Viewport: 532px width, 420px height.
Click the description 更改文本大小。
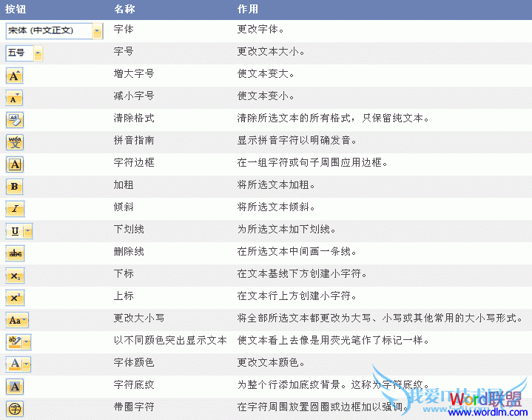271,51
